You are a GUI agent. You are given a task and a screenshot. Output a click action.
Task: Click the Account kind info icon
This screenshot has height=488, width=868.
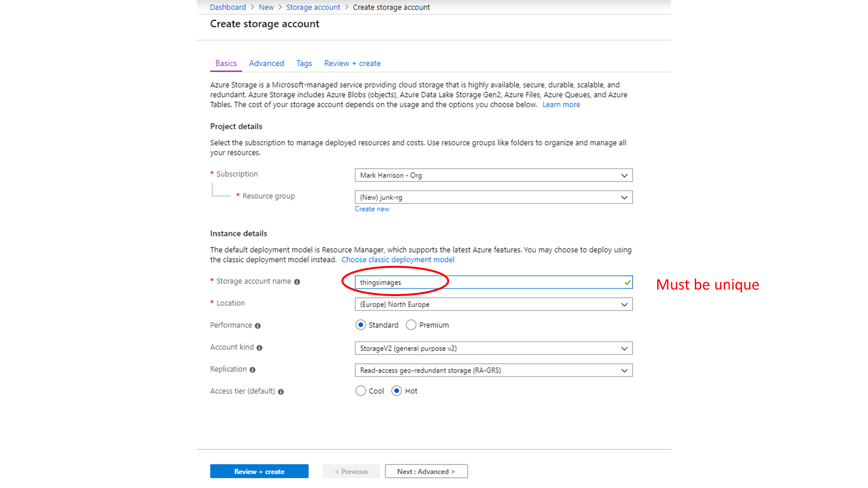259,348
